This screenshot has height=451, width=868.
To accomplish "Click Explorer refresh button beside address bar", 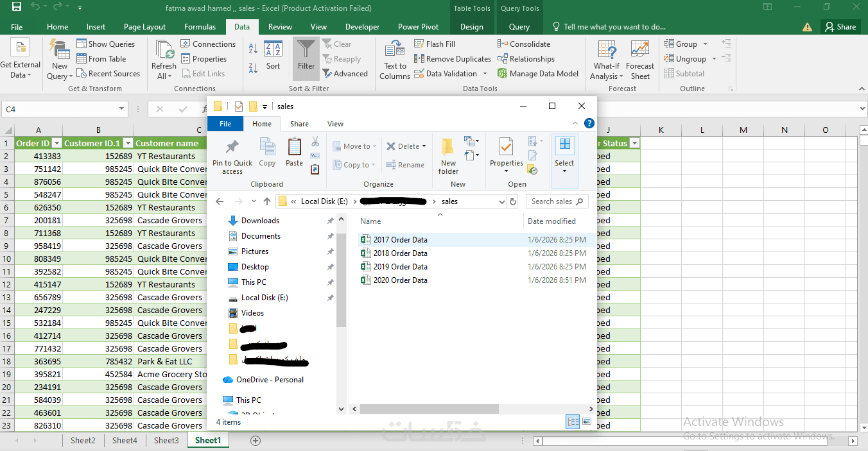I will point(513,201).
